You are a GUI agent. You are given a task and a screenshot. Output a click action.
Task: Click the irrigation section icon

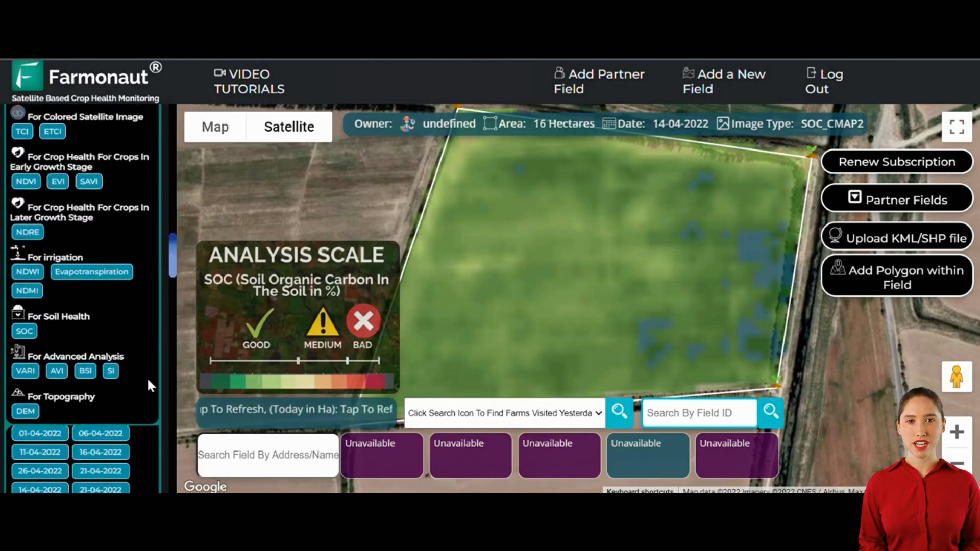click(x=18, y=253)
